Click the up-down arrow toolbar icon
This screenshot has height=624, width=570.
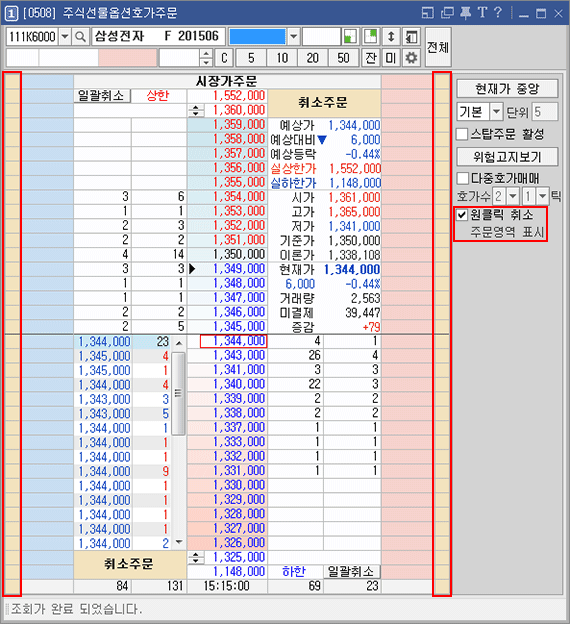coord(391,37)
